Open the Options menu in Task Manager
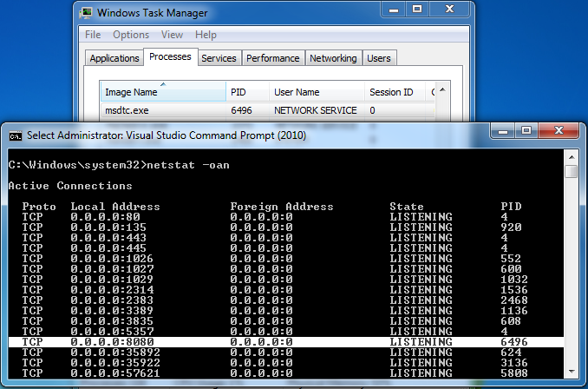 [x=131, y=35]
